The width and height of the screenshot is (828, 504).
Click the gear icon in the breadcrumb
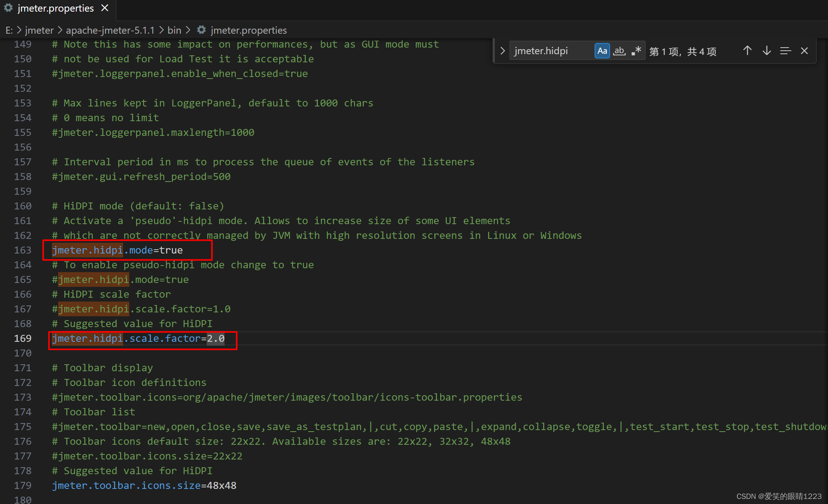(x=201, y=30)
